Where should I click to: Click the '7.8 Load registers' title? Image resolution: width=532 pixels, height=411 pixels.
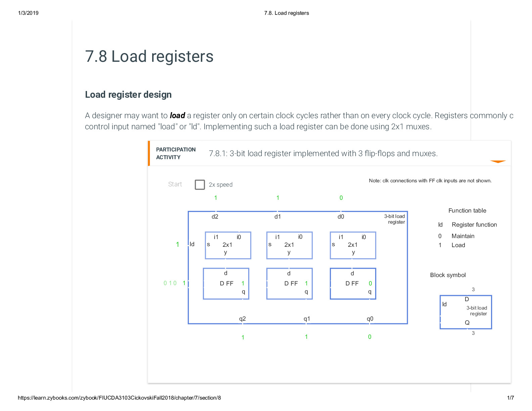pos(149,56)
